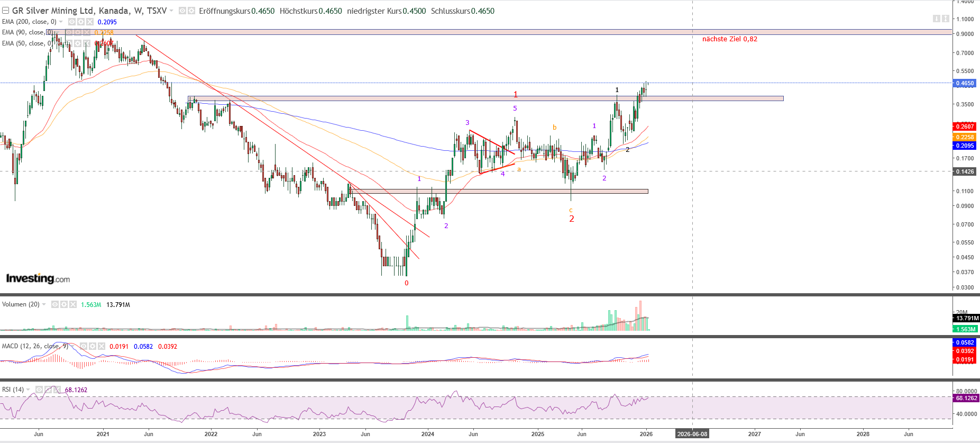Image resolution: width=980 pixels, height=443 pixels.
Task: Open settings for EMA 200 indicator
Action: click(x=81, y=22)
